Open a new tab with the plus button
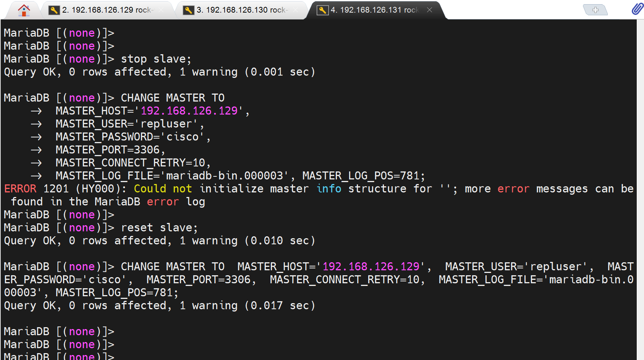This screenshot has height=360, width=644. 595,10
